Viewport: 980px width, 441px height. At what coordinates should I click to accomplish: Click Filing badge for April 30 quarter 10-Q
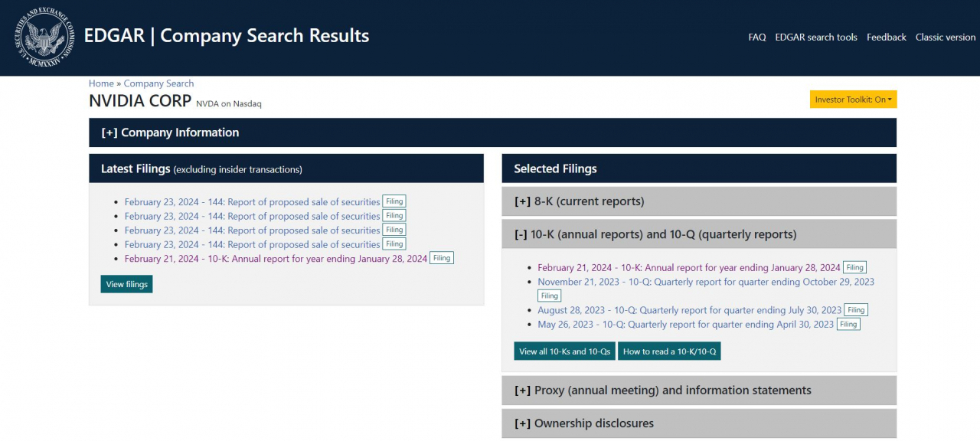(x=848, y=324)
